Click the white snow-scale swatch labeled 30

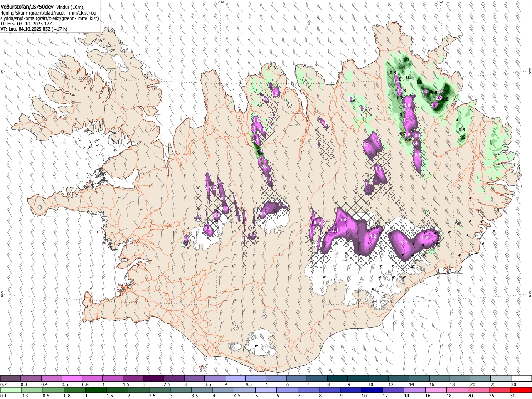521,379
